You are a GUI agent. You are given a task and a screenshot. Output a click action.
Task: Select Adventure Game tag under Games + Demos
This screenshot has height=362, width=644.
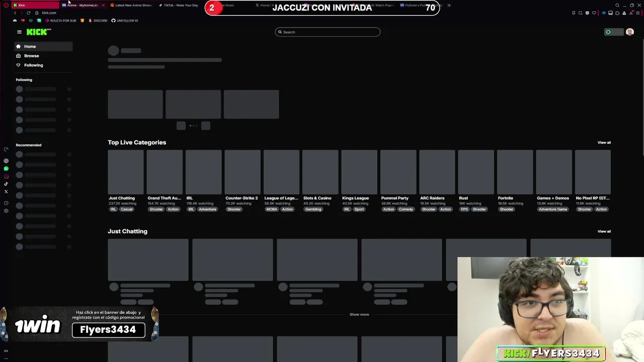click(x=553, y=210)
